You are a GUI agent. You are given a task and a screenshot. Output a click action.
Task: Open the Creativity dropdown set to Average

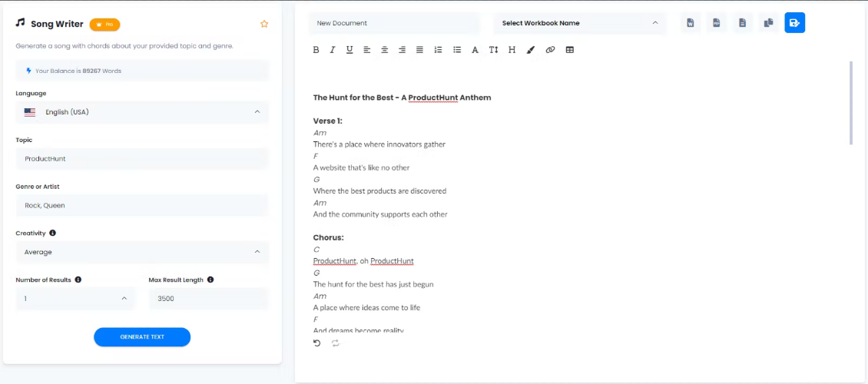[142, 252]
